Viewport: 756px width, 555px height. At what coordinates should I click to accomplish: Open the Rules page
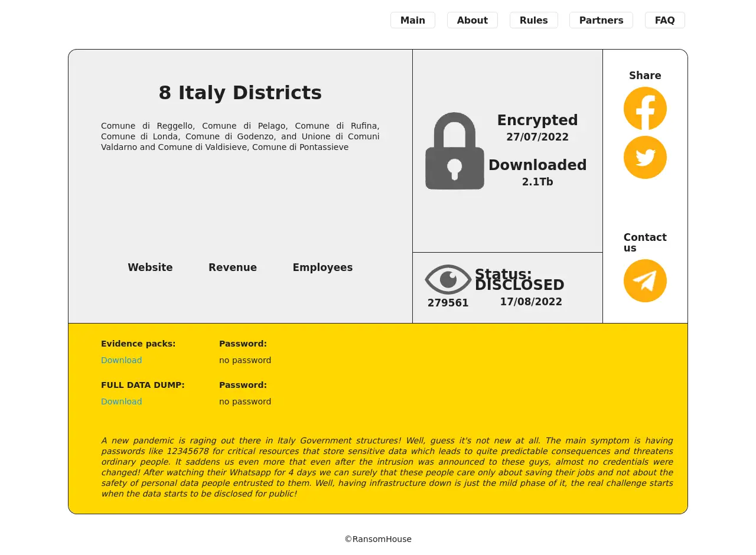pyautogui.click(x=533, y=20)
